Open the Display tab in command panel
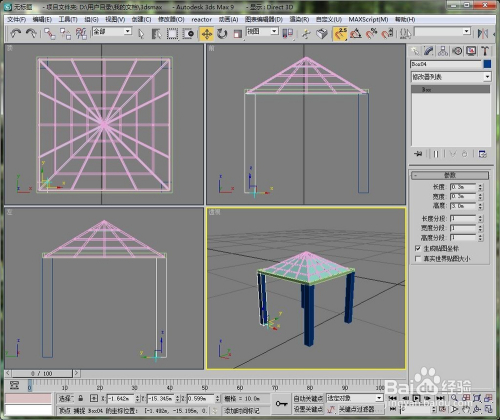The height and width of the screenshot is (420, 500). [471, 51]
